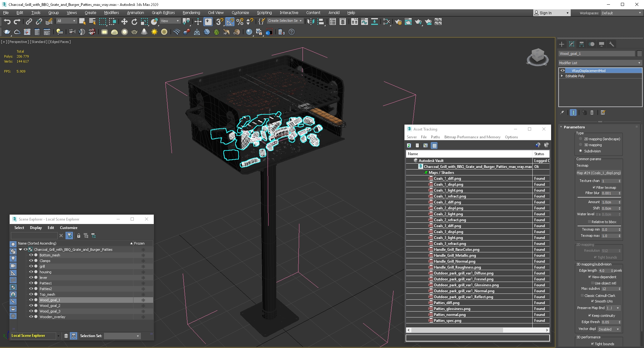Select the Move transform tool
This screenshot has height=348, width=644.
[124, 21]
